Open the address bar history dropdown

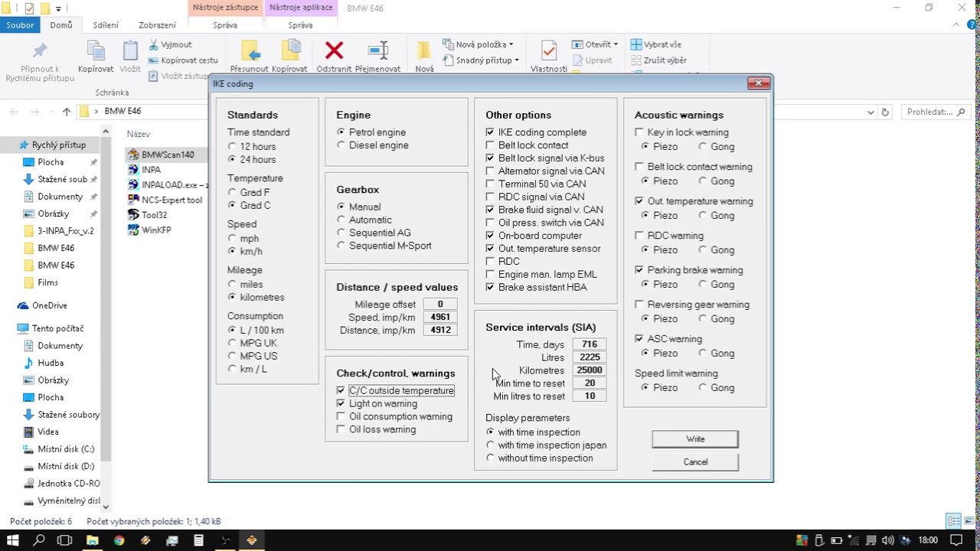(x=871, y=112)
